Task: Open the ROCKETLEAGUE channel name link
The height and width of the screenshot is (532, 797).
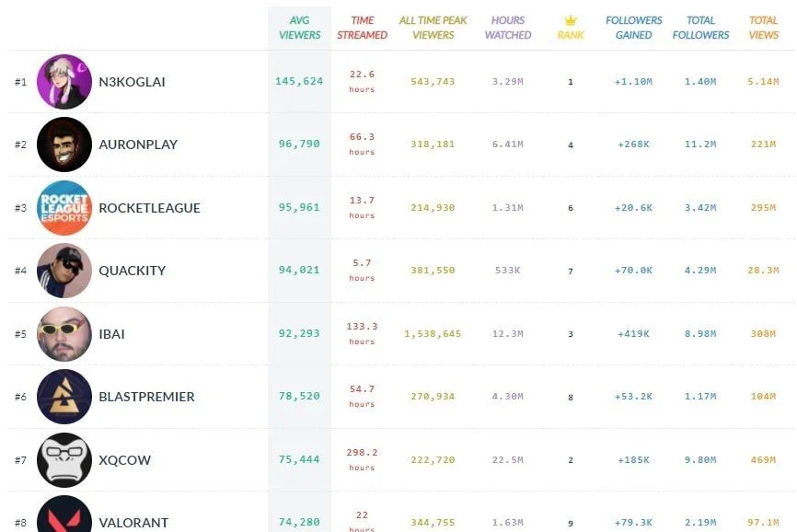Action: point(149,208)
